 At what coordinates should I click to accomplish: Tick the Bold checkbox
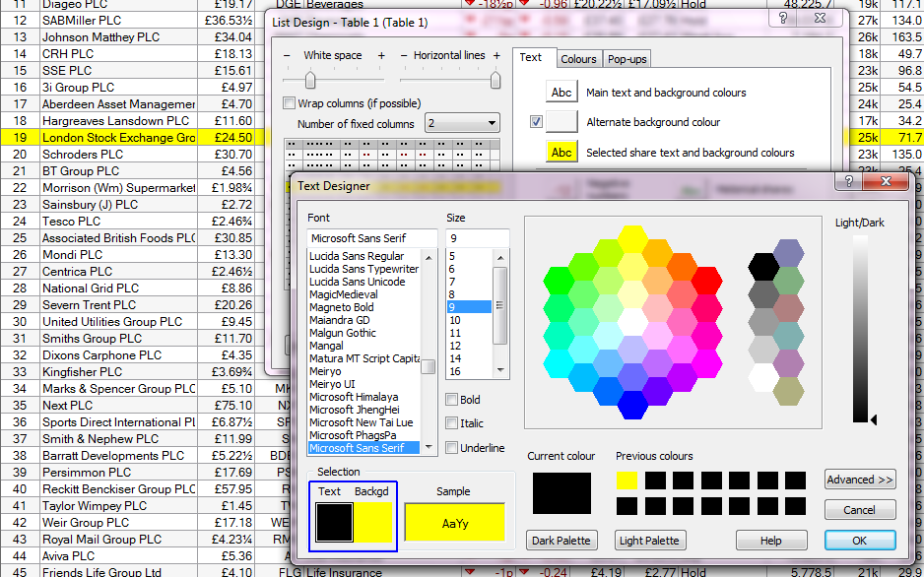452,400
